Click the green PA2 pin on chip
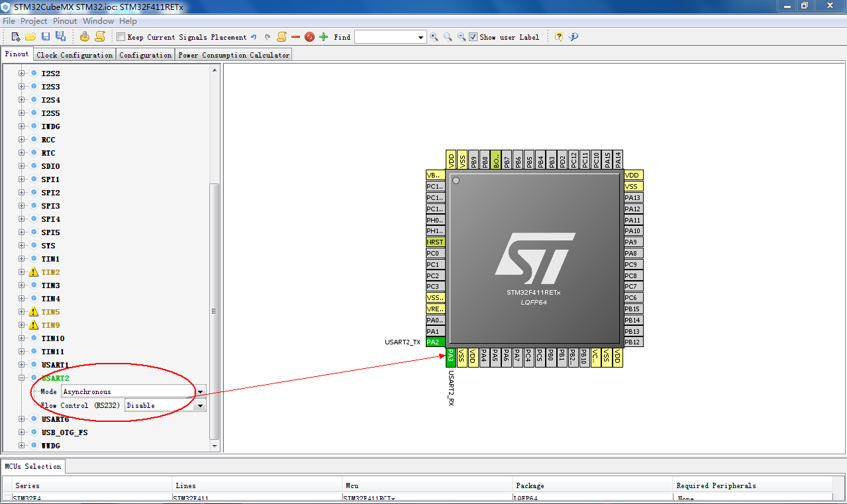847x504 pixels. pyautogui.click(x=435, y=342)
